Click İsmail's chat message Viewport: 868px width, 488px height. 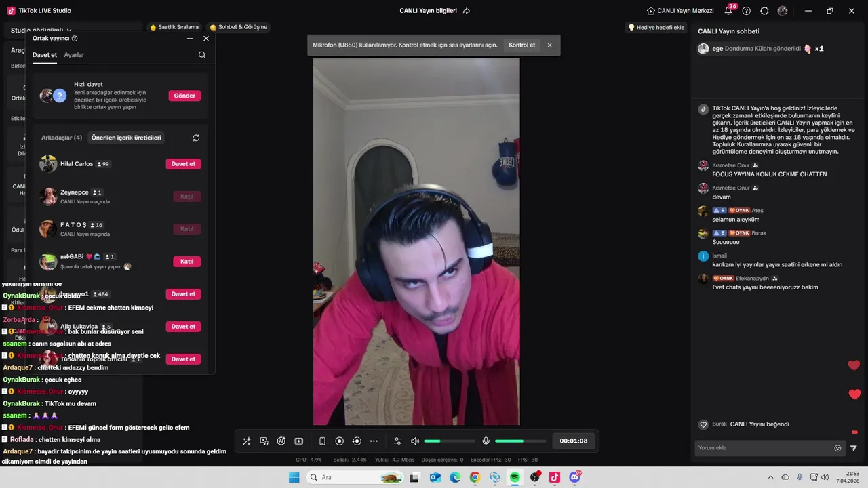point(777,264)
